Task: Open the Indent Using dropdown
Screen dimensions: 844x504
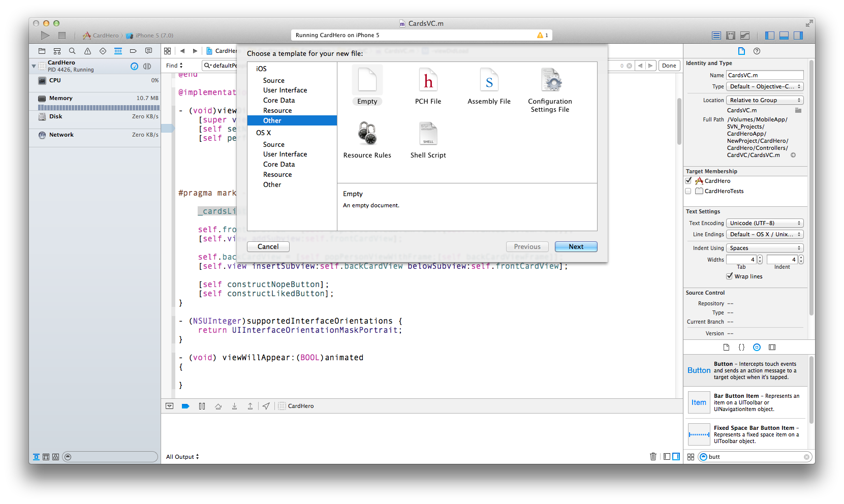Action: tap(765, 248)
